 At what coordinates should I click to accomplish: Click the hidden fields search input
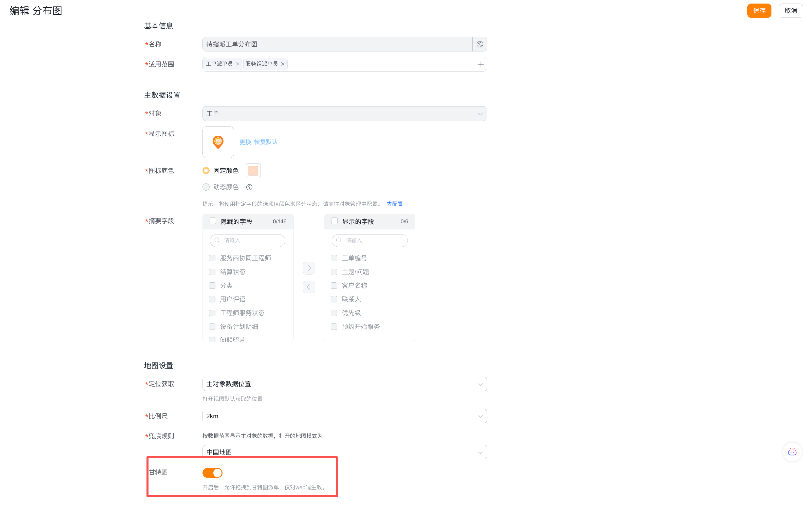point(248,240)
